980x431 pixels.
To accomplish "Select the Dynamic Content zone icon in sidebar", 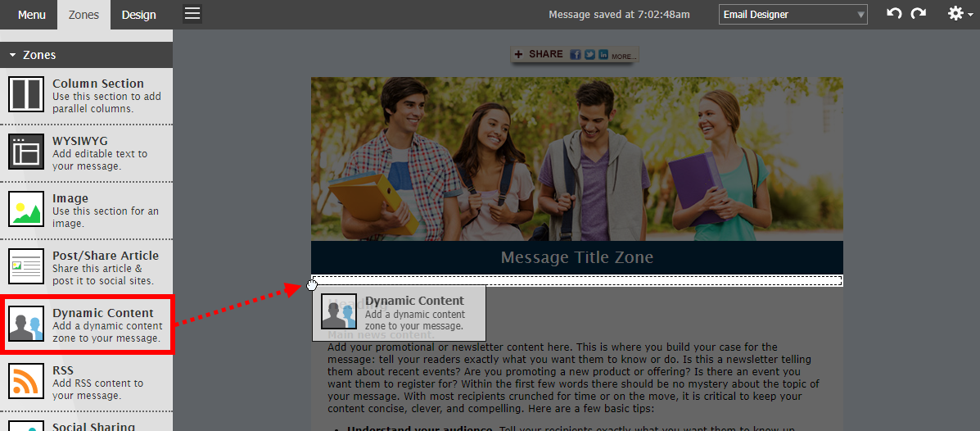I will pyautogui.click(x=26, y=324).
